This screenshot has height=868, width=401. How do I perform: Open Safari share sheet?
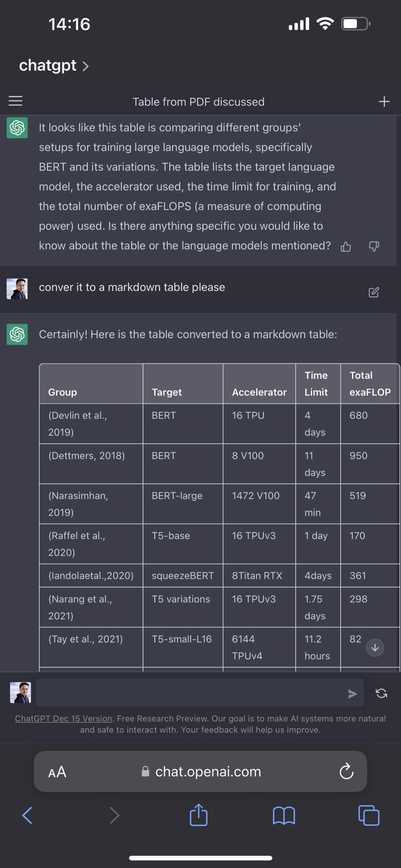[199, 815]
